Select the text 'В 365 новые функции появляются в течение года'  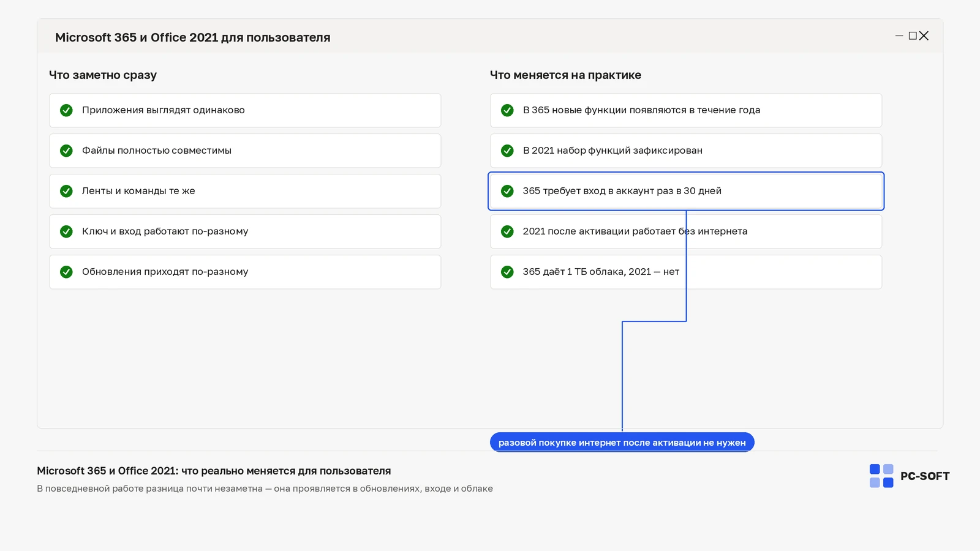pyautogui.click(x=641, y=110)
